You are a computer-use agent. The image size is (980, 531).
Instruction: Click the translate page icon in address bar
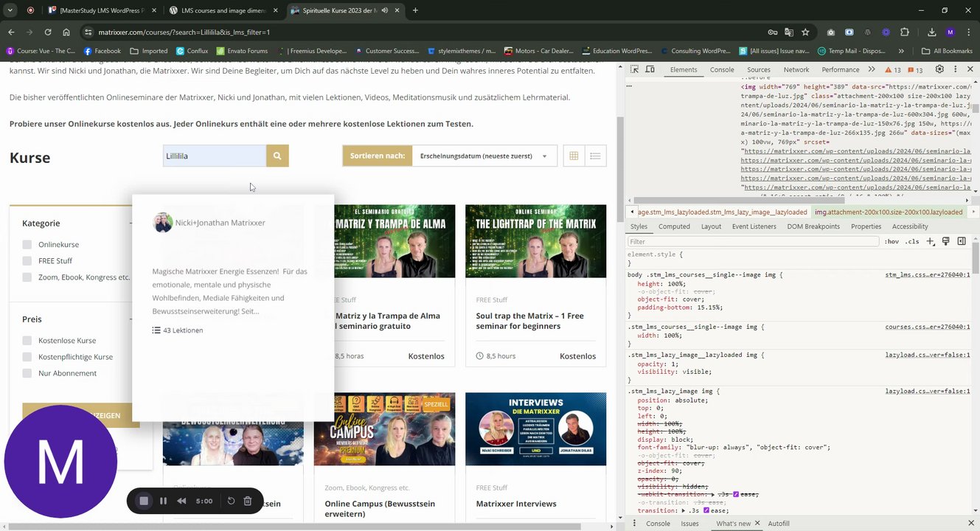tap(789, 32)
